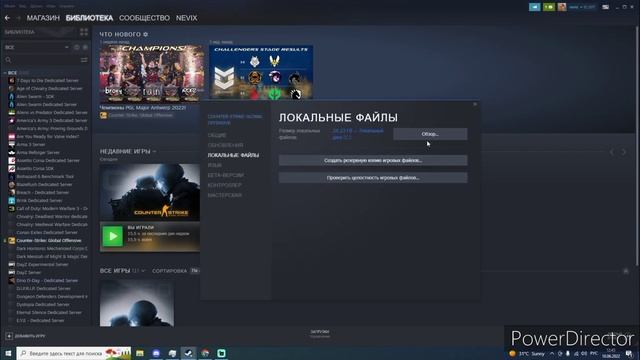Viewport: 640px width, 360px height.
Task: Click verify integrity of game files button
Action: click(x=373, y=178)
